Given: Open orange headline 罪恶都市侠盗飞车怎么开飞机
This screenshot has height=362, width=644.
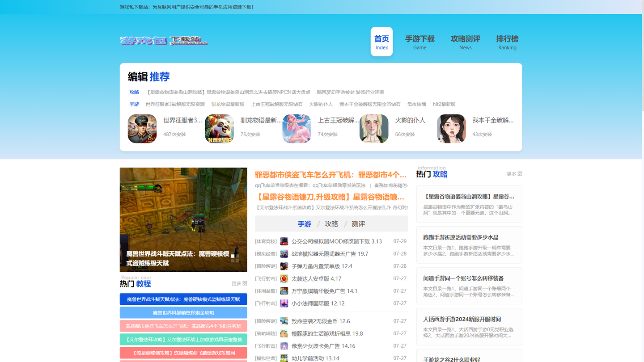Looking at the screenshot, I should [330, 175].
